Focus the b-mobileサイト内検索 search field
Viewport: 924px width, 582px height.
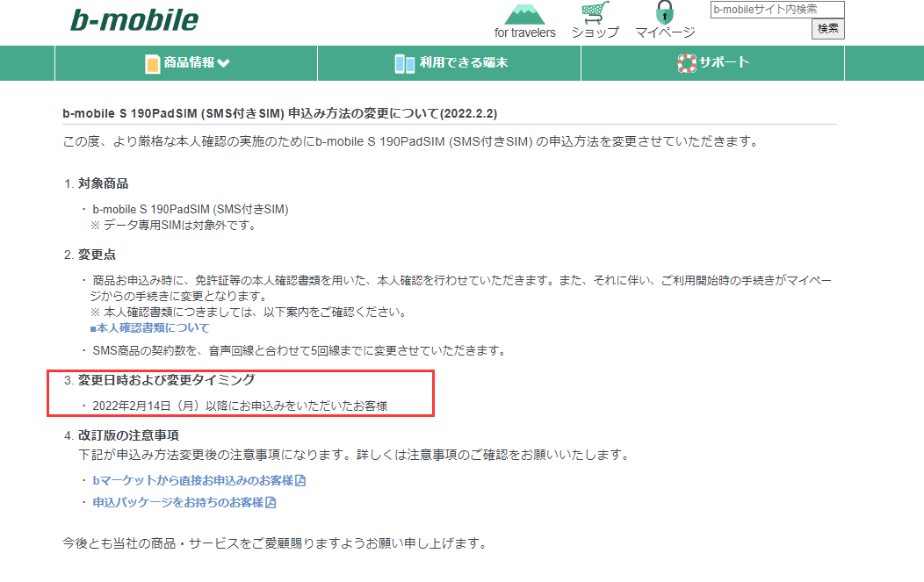click(x=776, y=10)
